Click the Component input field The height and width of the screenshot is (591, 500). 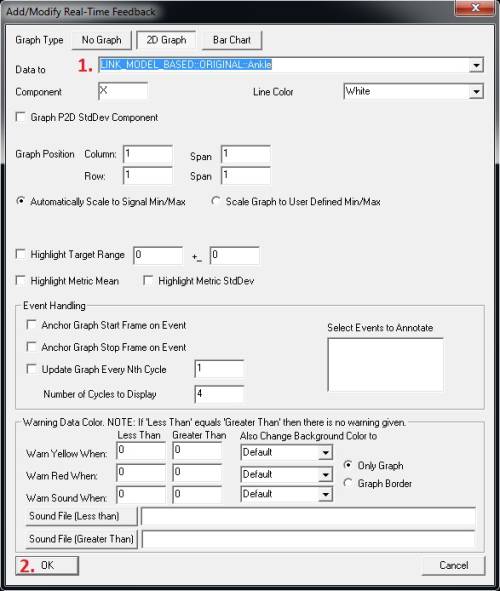pos(123,91)
